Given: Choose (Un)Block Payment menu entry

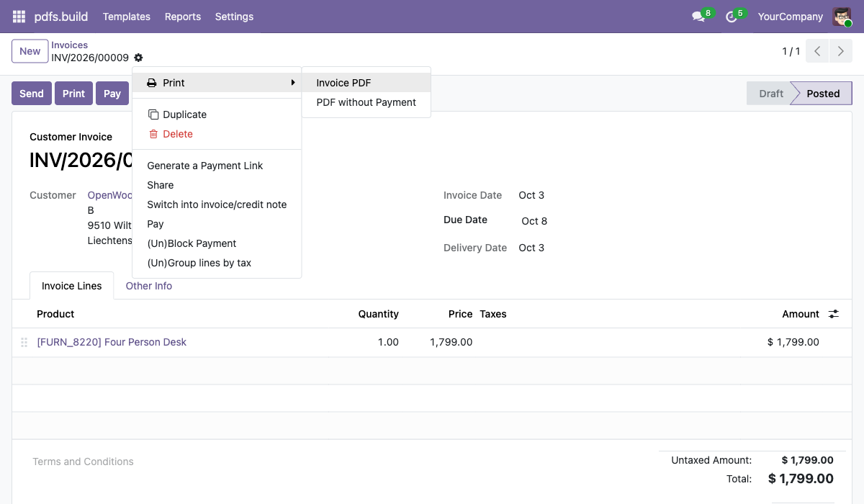Looking at the screenshot, I should click(217, 243).
